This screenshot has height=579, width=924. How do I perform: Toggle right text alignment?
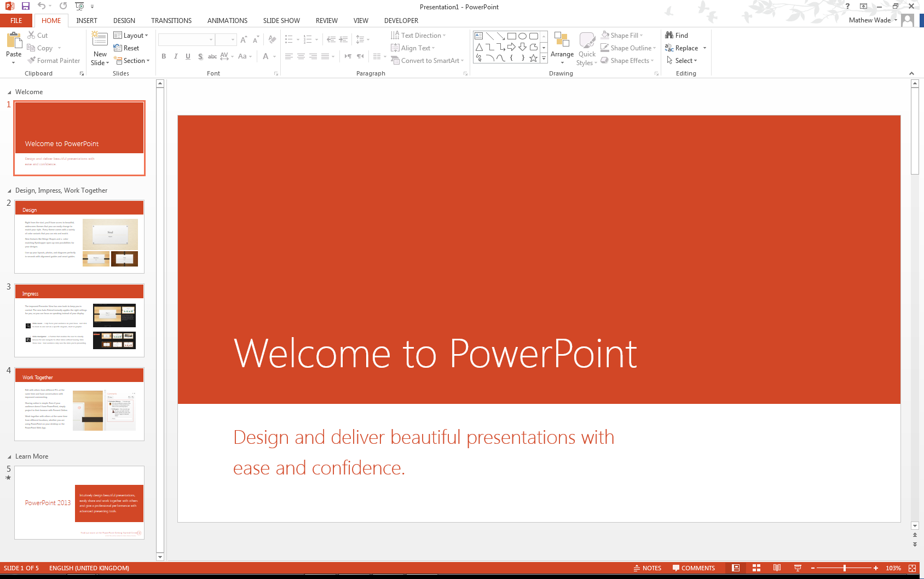(x=313, y=56)
